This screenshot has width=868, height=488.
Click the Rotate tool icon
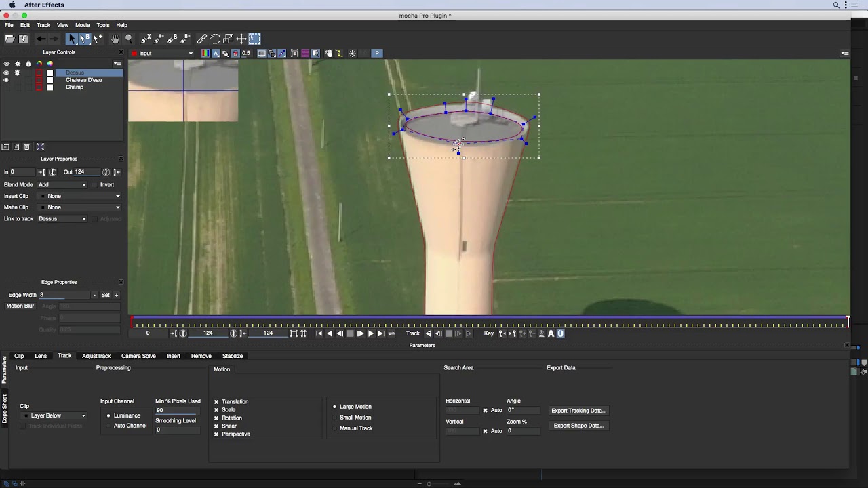[x=215, y=39]
